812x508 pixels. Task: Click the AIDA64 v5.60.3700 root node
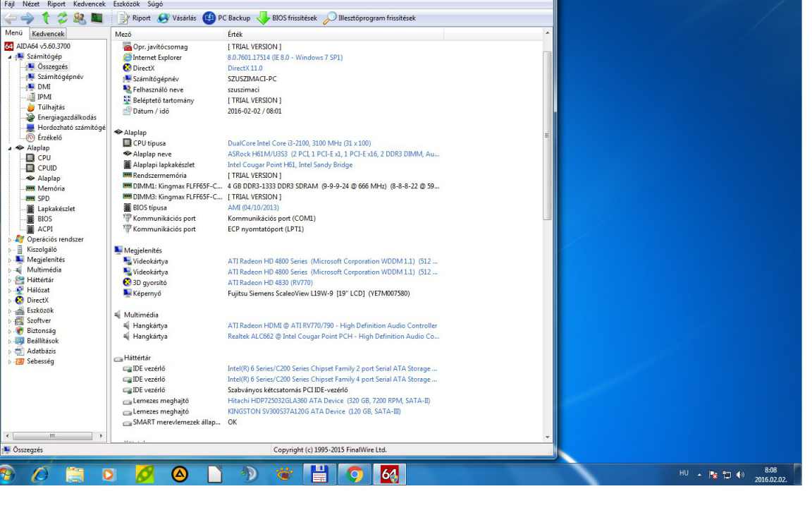(43, 46)
